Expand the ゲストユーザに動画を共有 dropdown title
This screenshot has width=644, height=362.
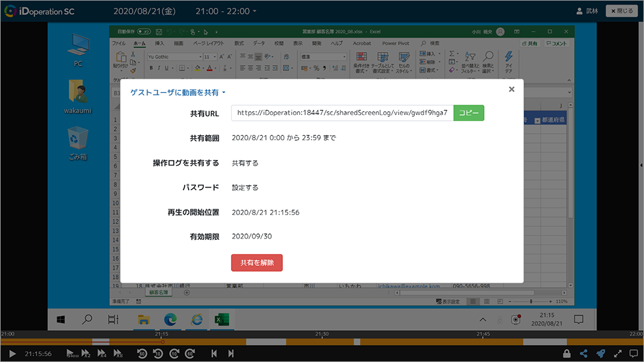click(178, 92)
